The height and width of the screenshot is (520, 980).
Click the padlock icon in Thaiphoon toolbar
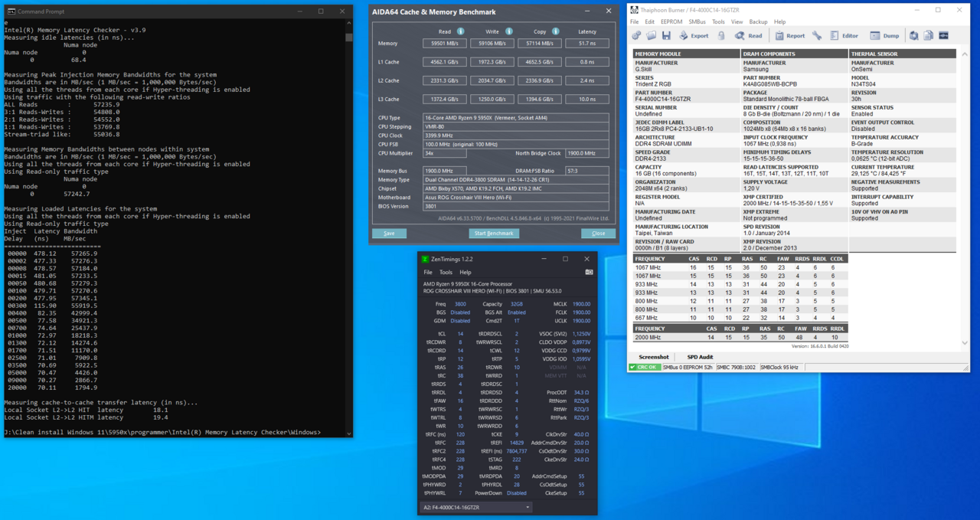coord(721,36)
